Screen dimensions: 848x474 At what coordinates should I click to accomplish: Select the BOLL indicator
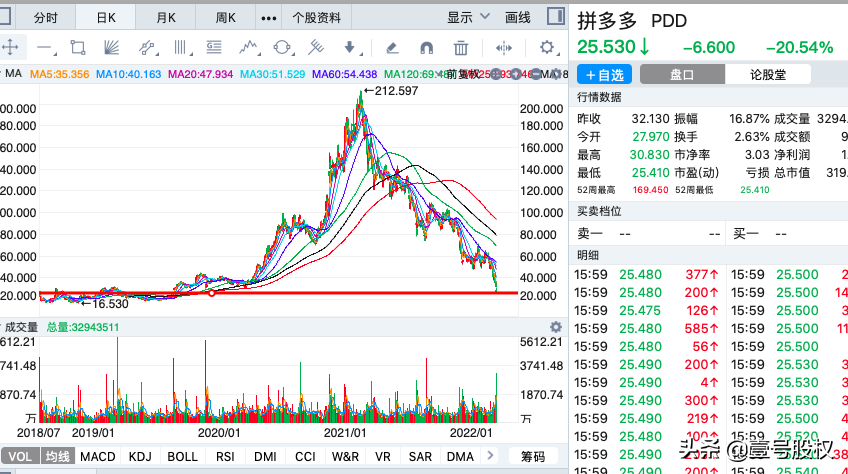(x=183, y=456)
